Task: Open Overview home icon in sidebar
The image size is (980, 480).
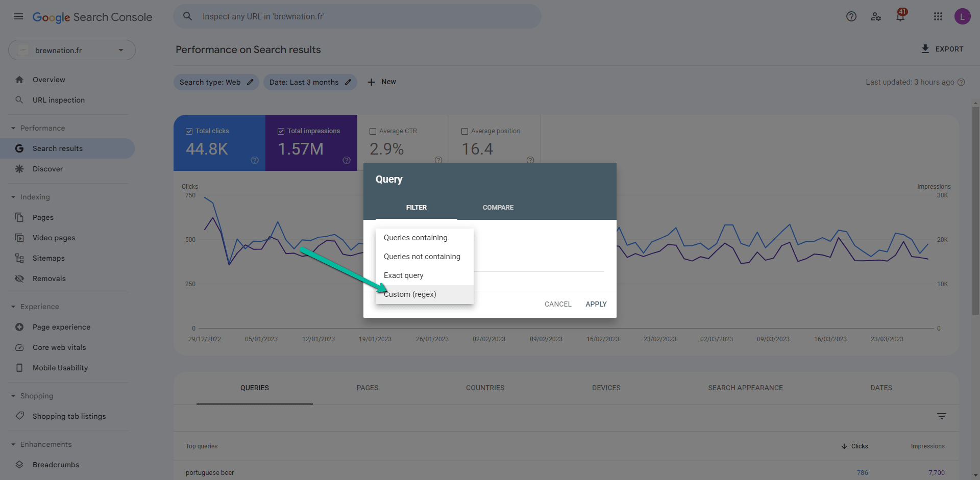Action: point(19,80)
